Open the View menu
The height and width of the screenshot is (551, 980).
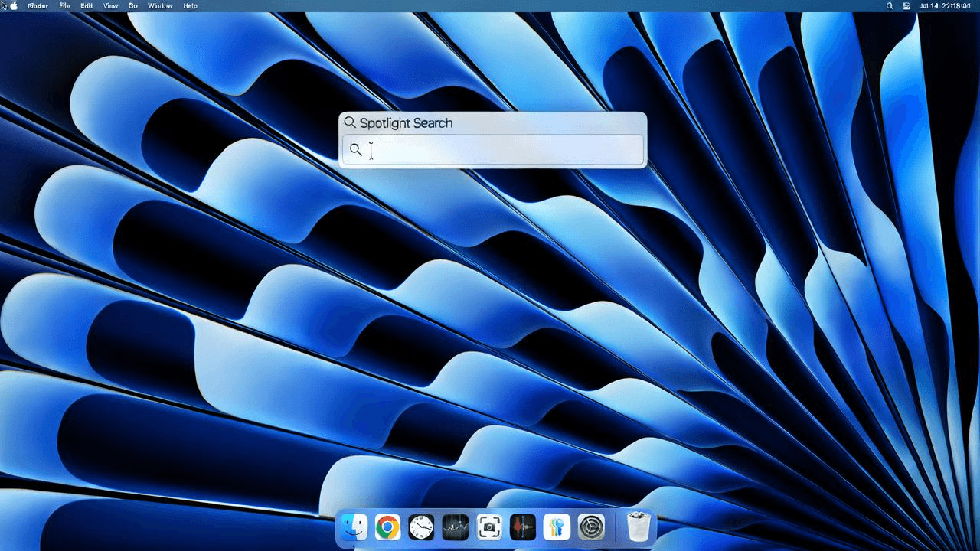pos(110,5)
